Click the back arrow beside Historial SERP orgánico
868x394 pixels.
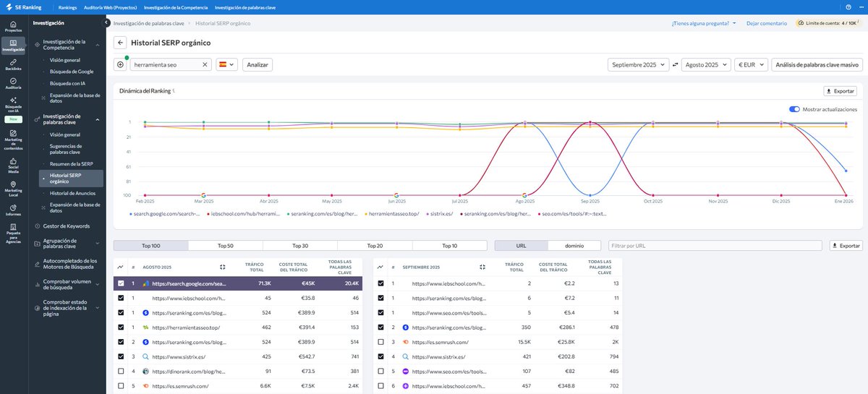[120, 43]
